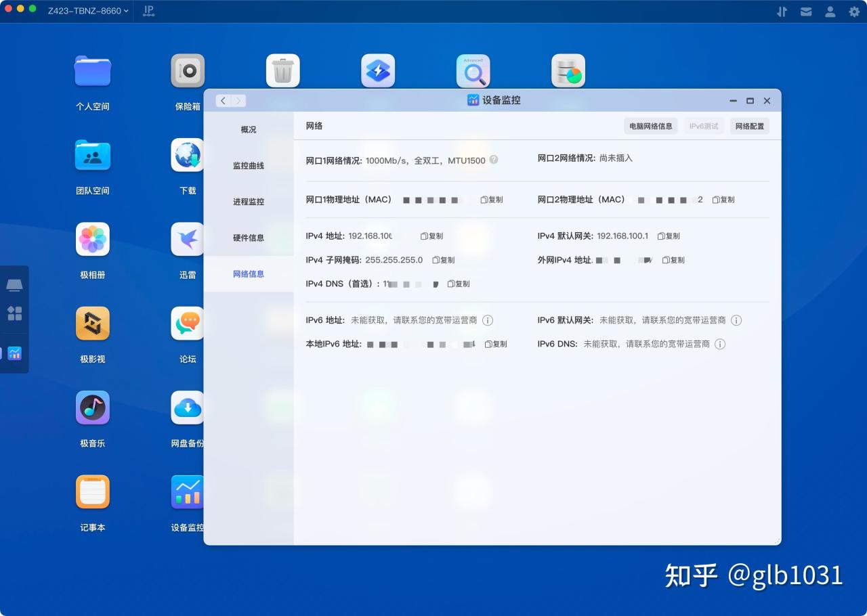
Task: Open the 团队空间 team space folder
Action: (x=92, y=155)
